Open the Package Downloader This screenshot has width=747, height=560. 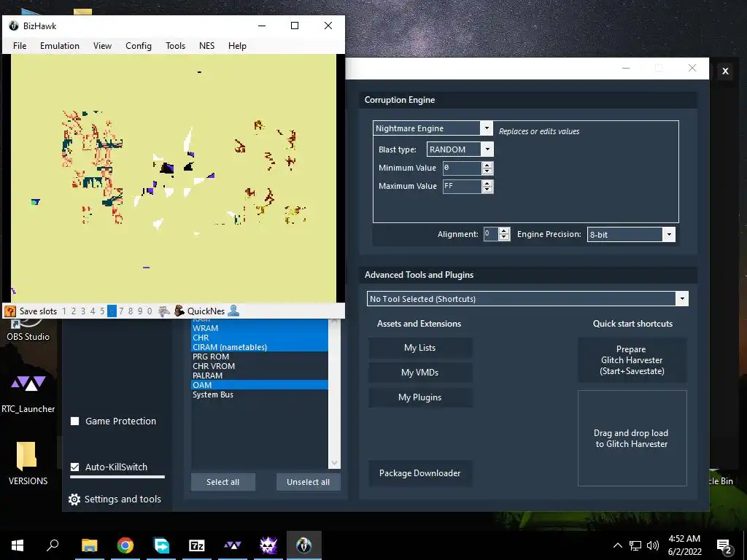tap(419, 472)
